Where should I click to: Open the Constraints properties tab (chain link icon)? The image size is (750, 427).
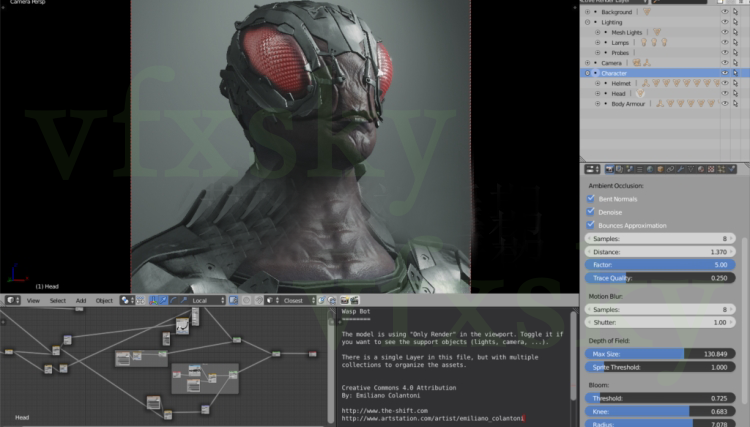[x=671, y=169]
